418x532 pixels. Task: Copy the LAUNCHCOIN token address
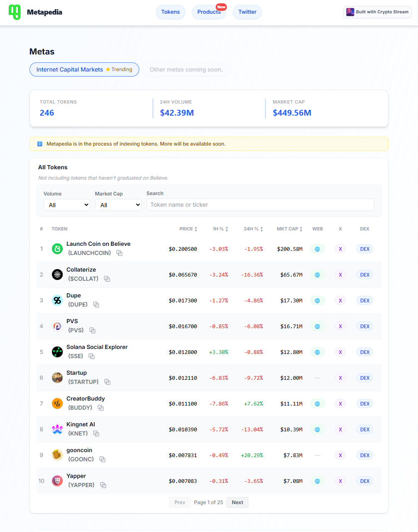pos(119,253)
